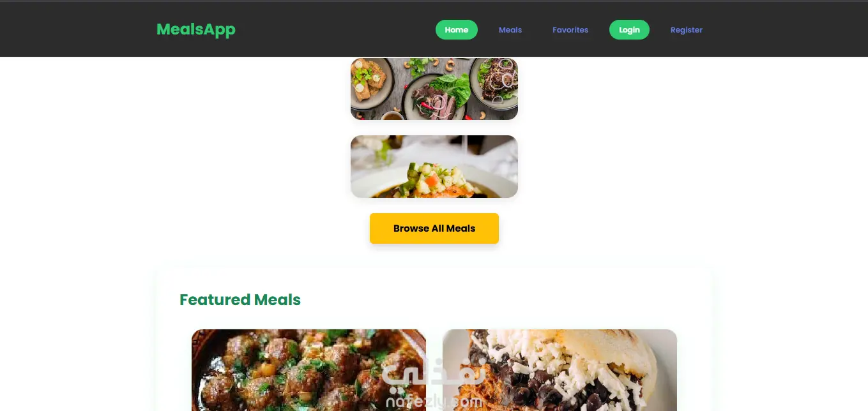This screenshot has width=868, height=411.
Task: Open the salmon with salsa banner image
Action: 434,167
